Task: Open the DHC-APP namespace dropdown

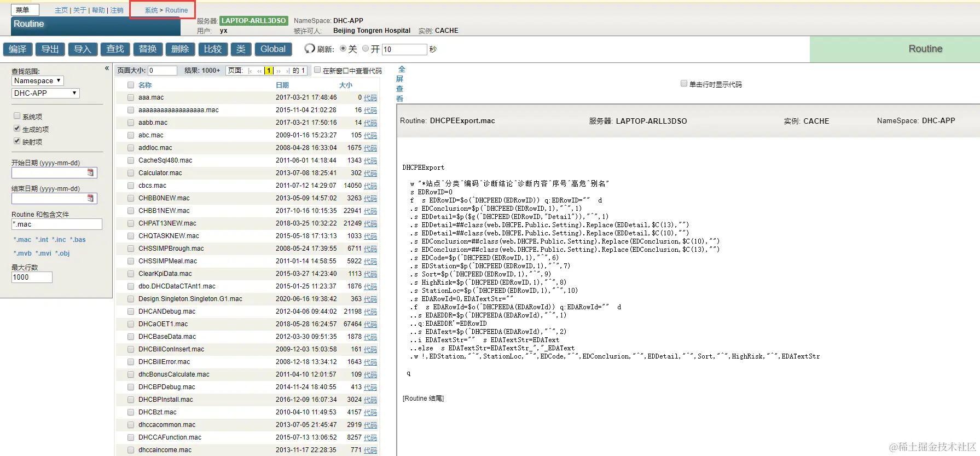Action: [x=46, y=93]
